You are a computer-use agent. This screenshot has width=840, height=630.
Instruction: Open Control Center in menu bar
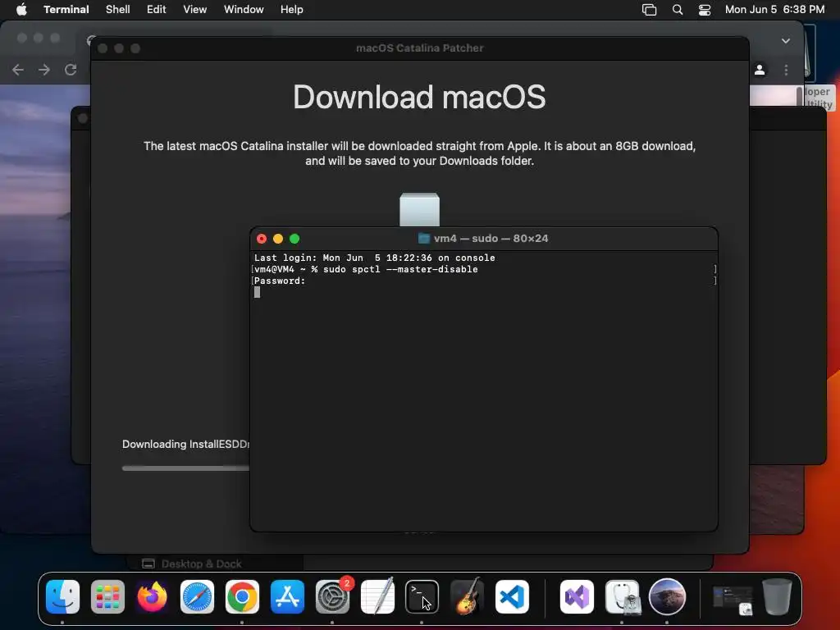(x=705, y=10)
